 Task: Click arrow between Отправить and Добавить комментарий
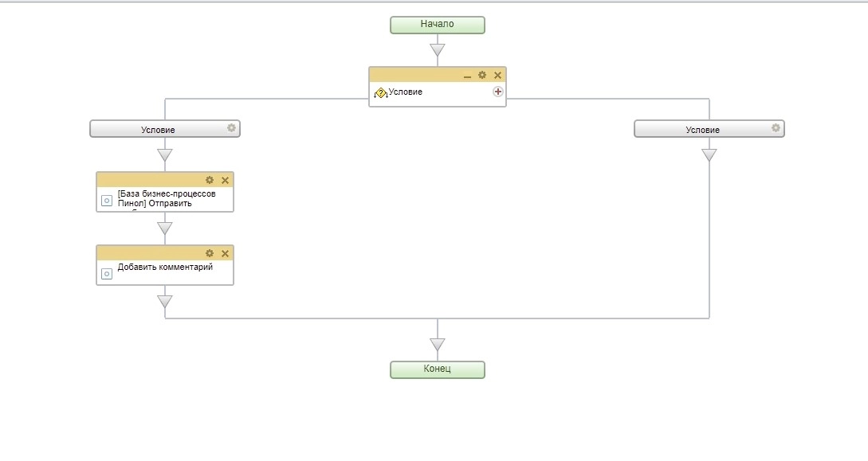[165, 229]
